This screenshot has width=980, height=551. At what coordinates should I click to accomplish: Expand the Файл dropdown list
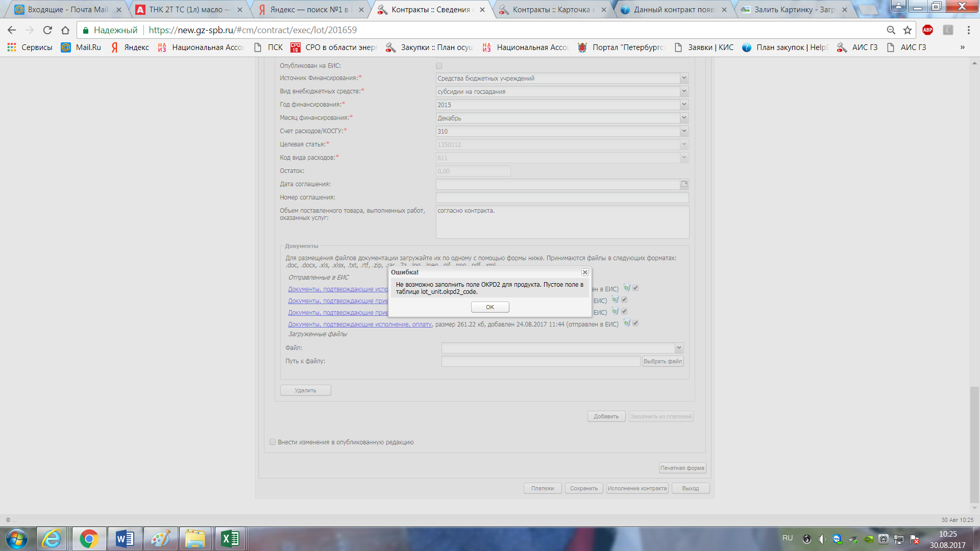(679, 348)
